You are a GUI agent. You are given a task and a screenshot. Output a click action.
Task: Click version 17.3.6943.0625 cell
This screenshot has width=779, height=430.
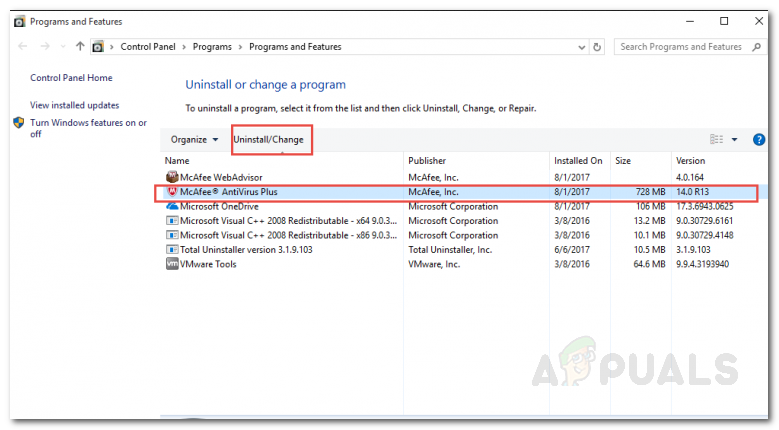click(704, 206)
